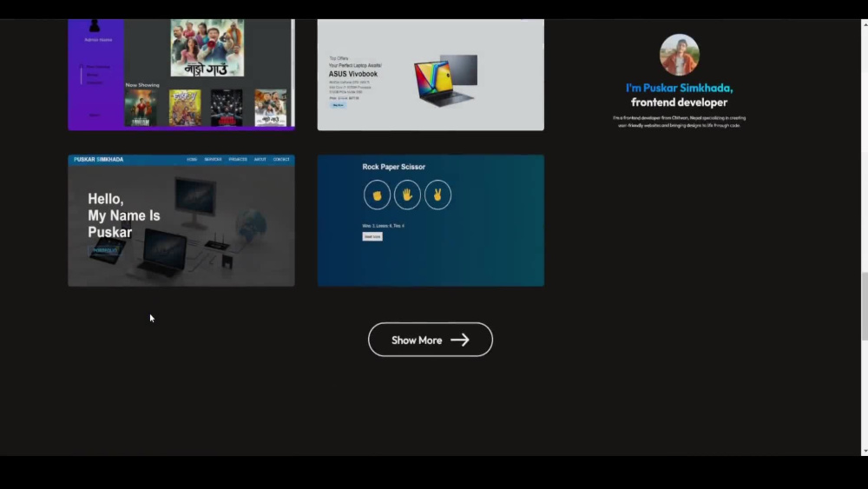This screenshot has height=489, width=868.
Task: Click the paper open hand icon
Action: click(x=407, y=195)
